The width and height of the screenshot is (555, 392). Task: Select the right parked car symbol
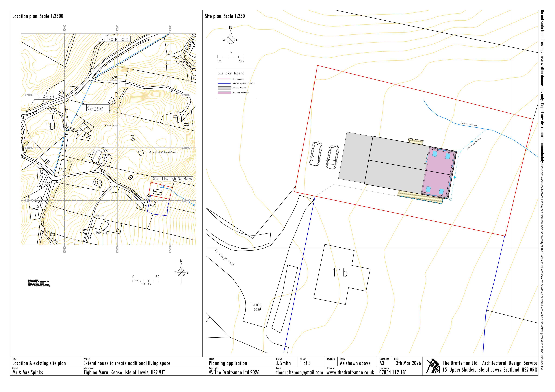333,157
